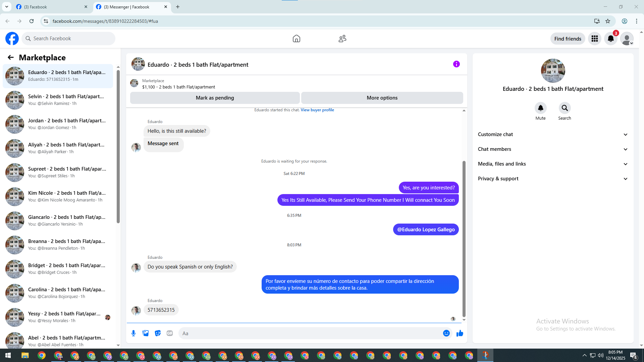This screenshot has width=644, height=362.
Task: Open the sticker picker icon
Action: (158, 333)
